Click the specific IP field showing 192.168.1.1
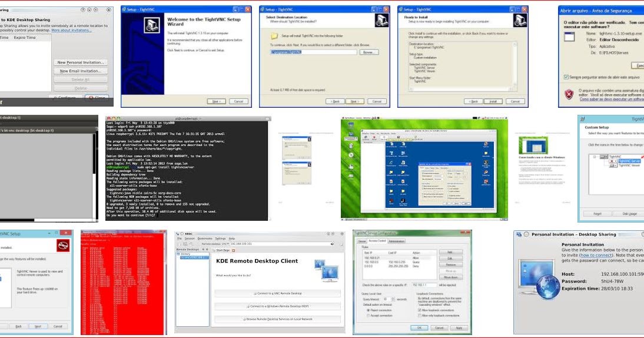Screen dimensions: 644x338 424,284
